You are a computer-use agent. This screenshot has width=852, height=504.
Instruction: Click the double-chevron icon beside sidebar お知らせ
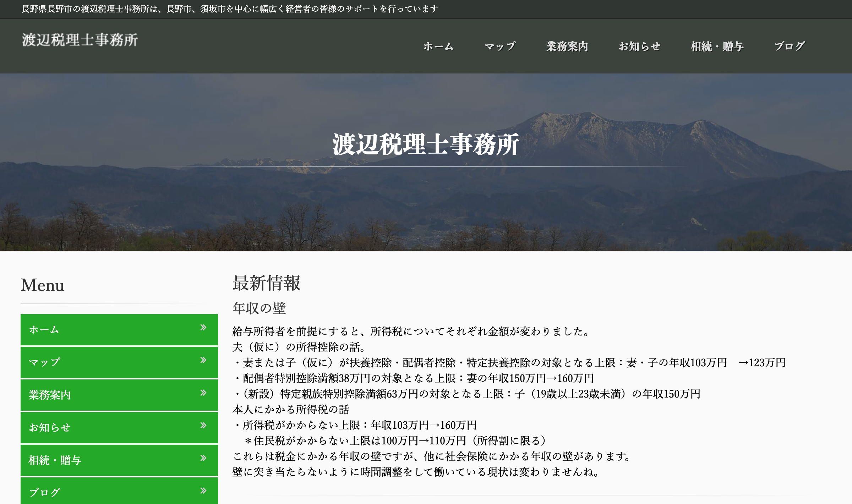point(203,426)
